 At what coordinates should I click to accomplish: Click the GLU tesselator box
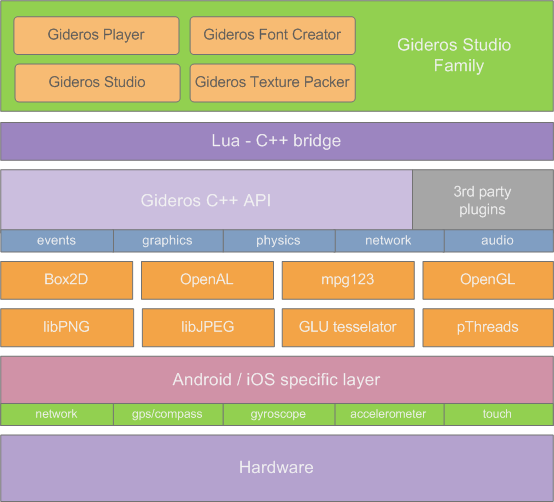pos(348,327)
